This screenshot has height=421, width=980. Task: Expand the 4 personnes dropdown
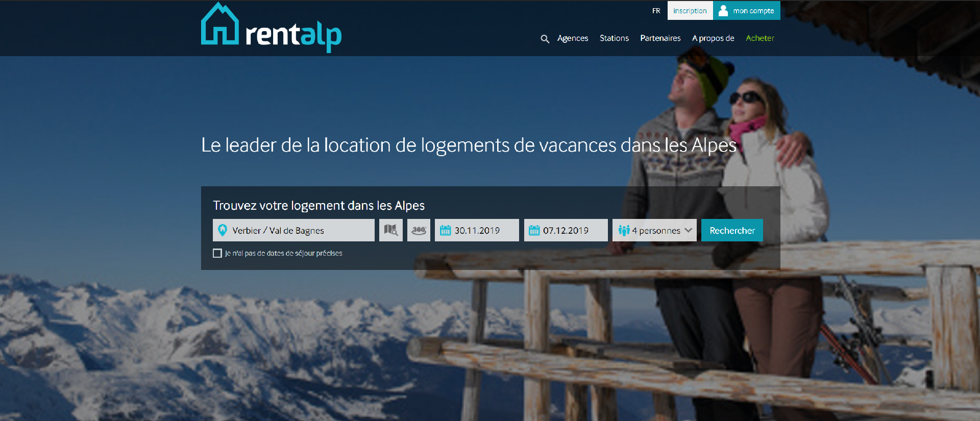pyautogui.click(x=654, y=230)
